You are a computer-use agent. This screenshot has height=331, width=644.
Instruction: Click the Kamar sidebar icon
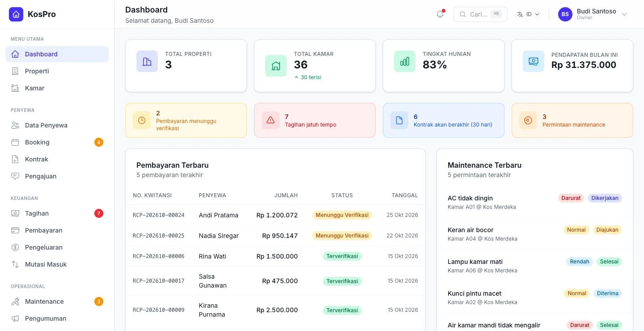(x=15, y=88)
